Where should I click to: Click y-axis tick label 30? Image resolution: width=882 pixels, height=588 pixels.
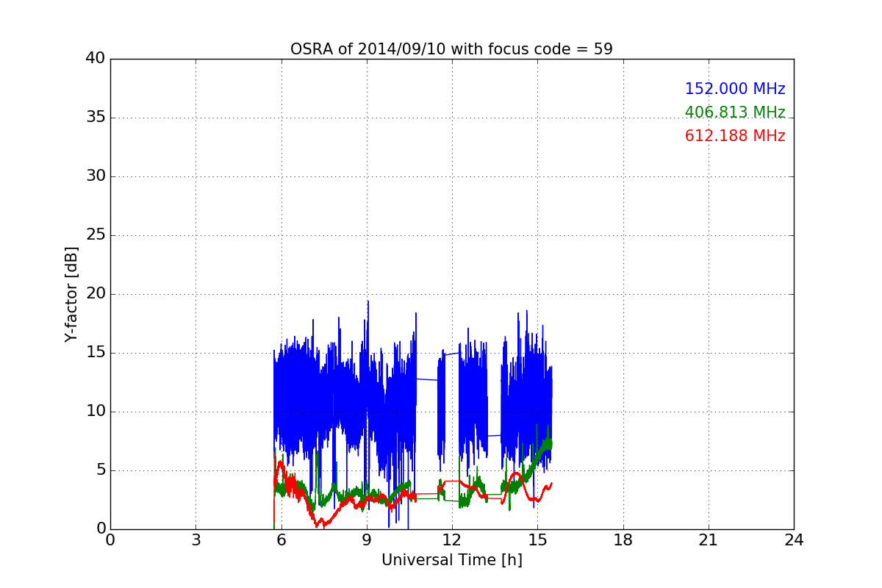[x=96, y=176]
